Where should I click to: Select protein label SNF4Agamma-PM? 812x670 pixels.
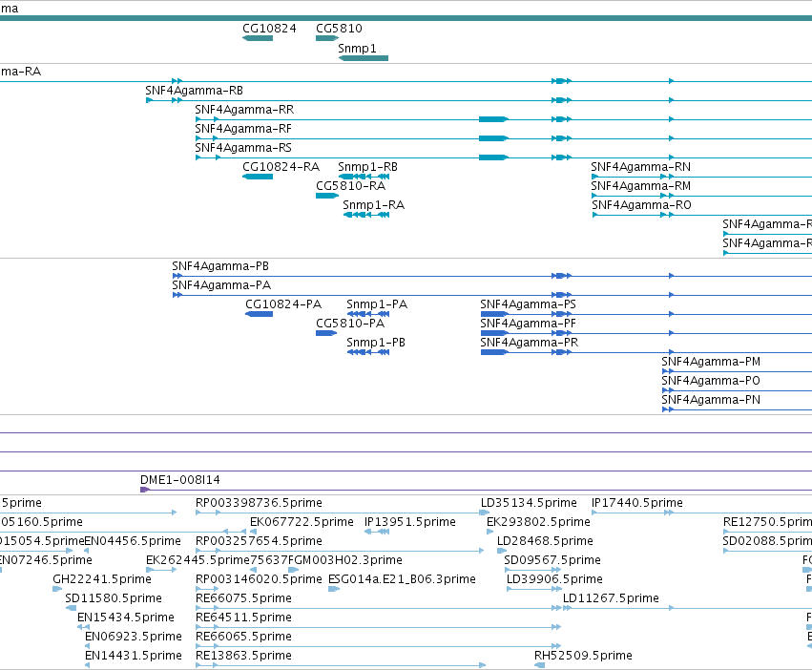[x=711, y=363]
